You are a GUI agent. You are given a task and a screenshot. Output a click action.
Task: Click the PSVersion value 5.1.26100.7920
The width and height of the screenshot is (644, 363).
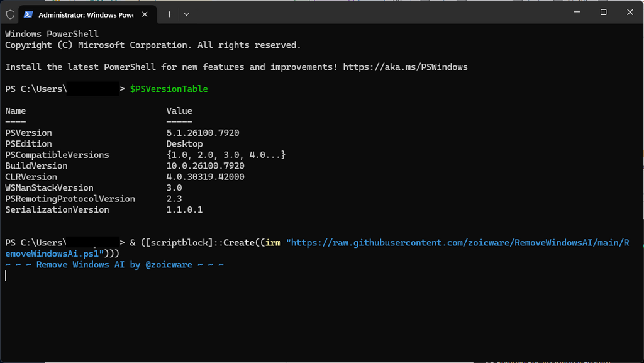coord(203,133)
